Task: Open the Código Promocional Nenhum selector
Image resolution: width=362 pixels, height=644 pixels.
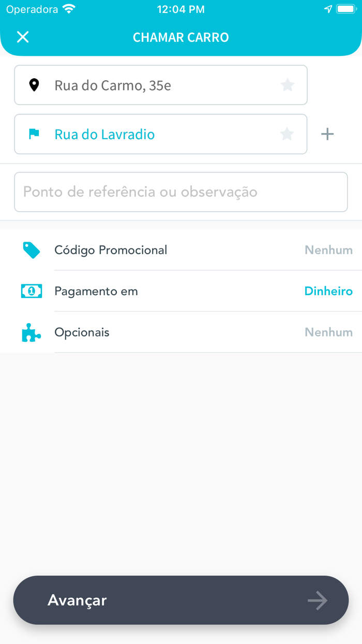Action: 181,250
